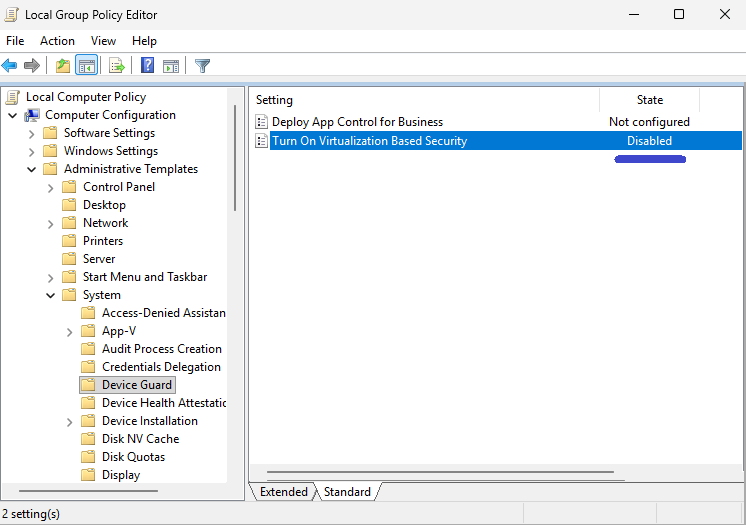Click the Forward arrow toolbar icon
Screen dimensions: 746x525
coord(32,66)
